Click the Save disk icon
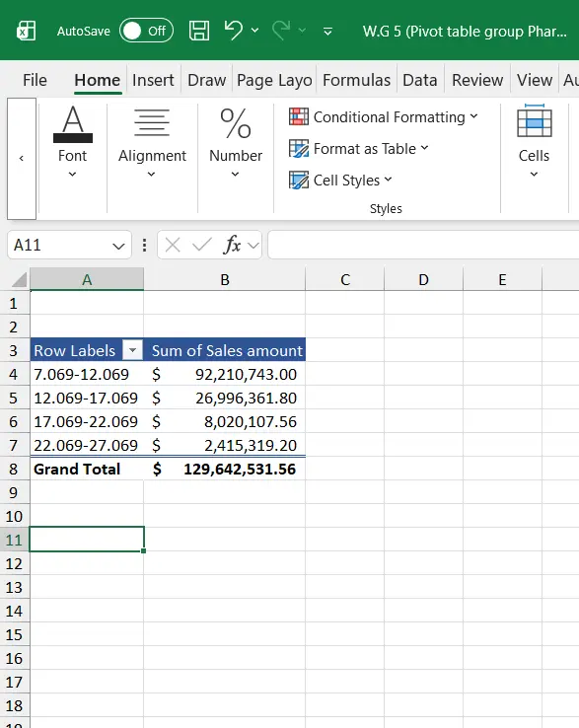This screenshot has height=728, width=579. click(x=199, y=31)
